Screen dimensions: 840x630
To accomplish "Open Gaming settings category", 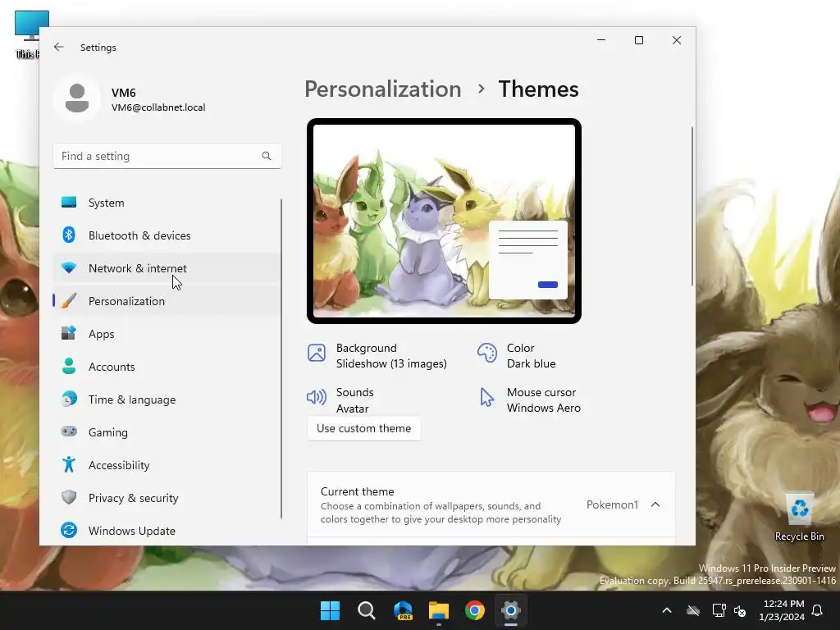I will point(167,431).
